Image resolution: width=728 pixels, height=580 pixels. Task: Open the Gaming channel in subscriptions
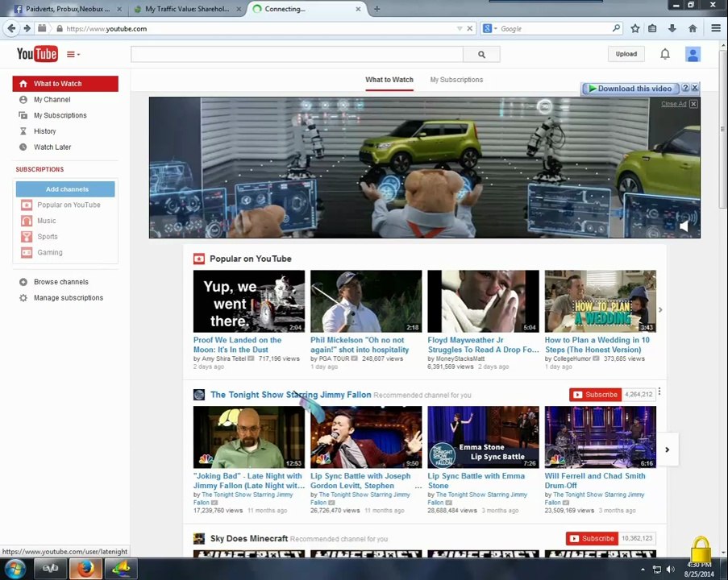pyautogui.click(x=50, y=252)
